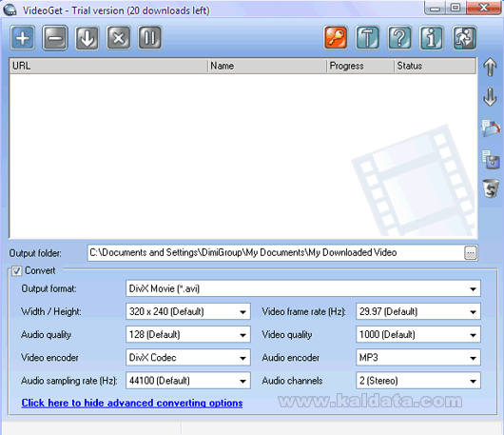Open the Audio quality dropdown

click(188, 335)
